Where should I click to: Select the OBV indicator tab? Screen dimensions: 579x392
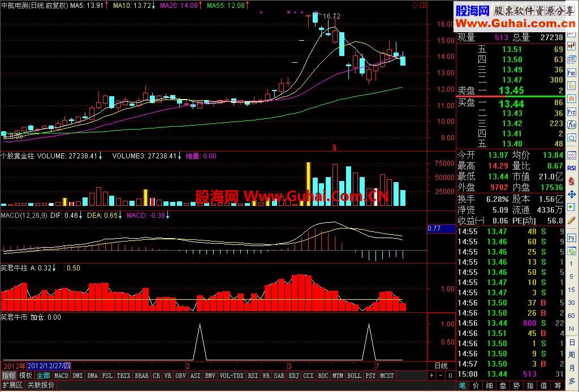(180, 376)
